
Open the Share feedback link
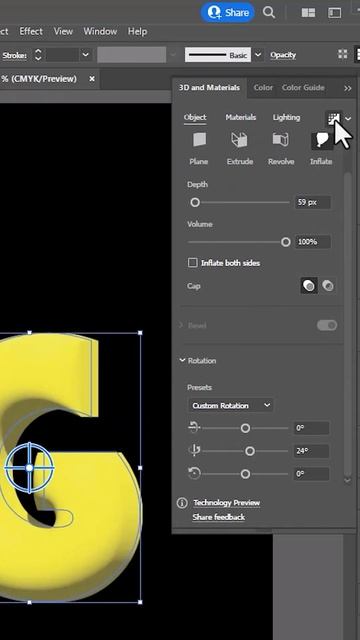coord(219,517)
